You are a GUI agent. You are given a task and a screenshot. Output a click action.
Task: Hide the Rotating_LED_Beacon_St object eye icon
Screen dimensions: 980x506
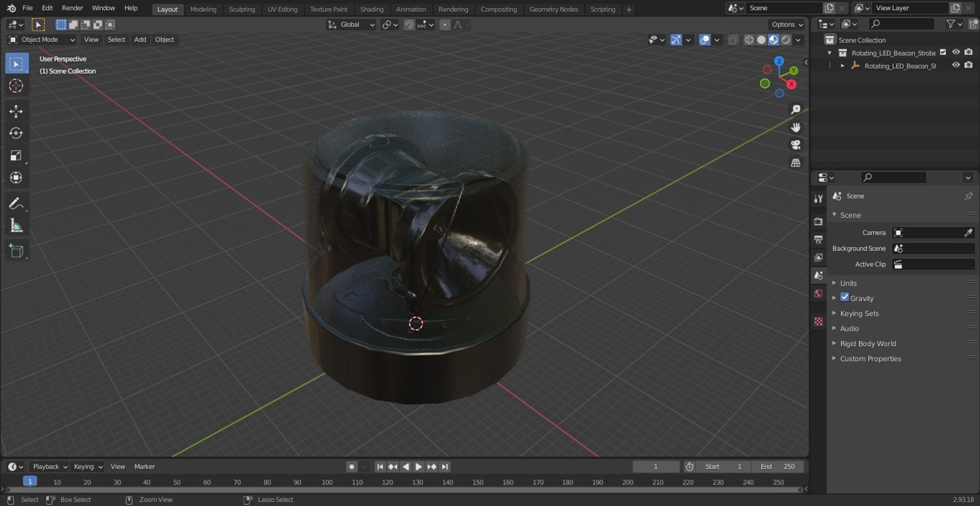[x=956, y=65]
